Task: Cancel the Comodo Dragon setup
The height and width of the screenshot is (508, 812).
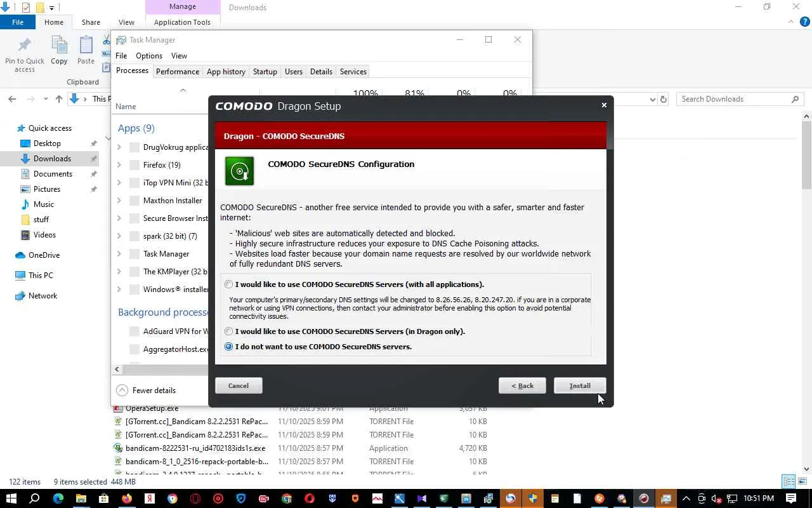Action: (239, 385)
